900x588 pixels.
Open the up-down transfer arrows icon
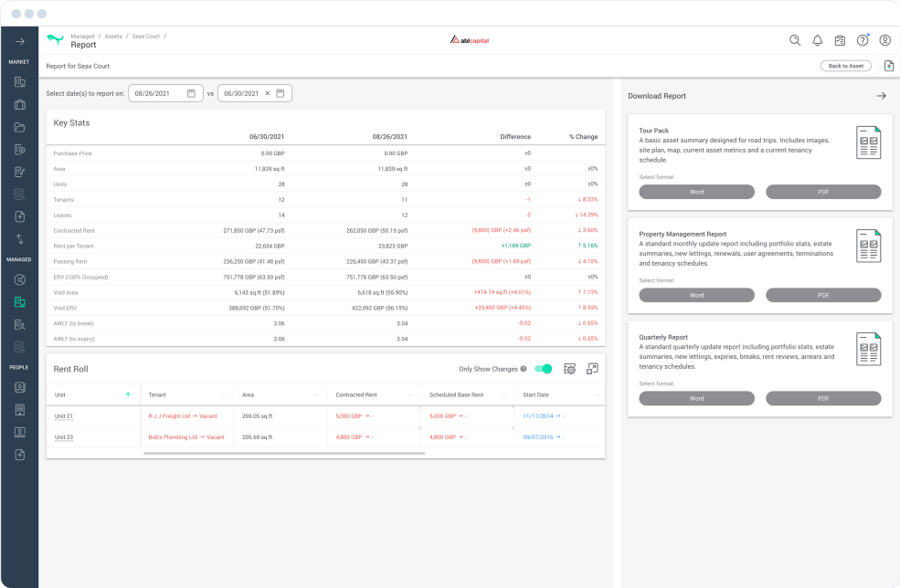tap(19, 239)
